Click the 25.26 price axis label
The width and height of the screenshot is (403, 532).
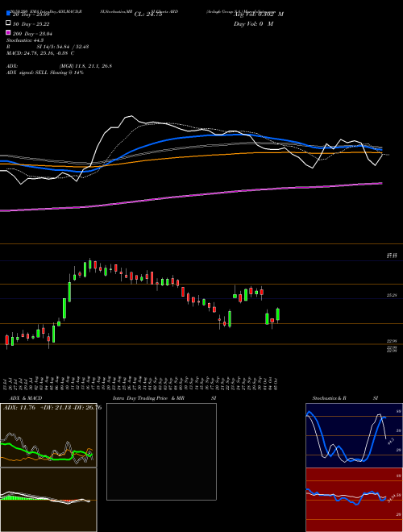coord(392,296)
